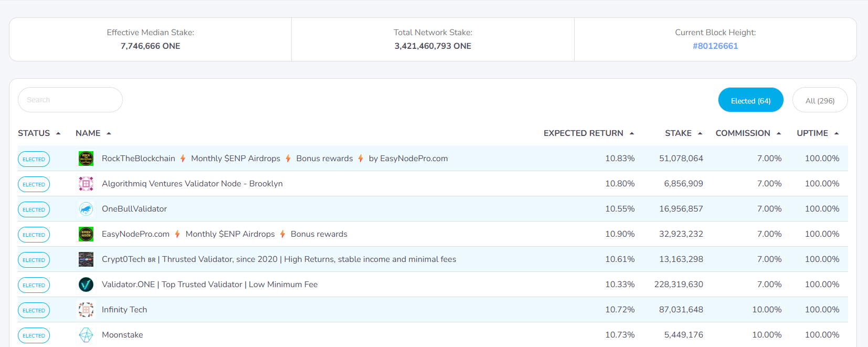Sort validators by the Status column
Viewport: 868px width, 347px height.
click(x=39, y=133)
